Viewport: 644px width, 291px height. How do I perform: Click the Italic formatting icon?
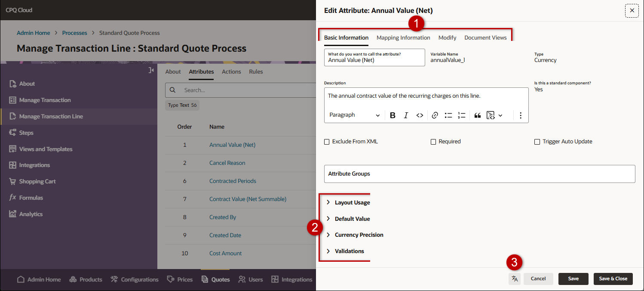click(x=406, y=115)
